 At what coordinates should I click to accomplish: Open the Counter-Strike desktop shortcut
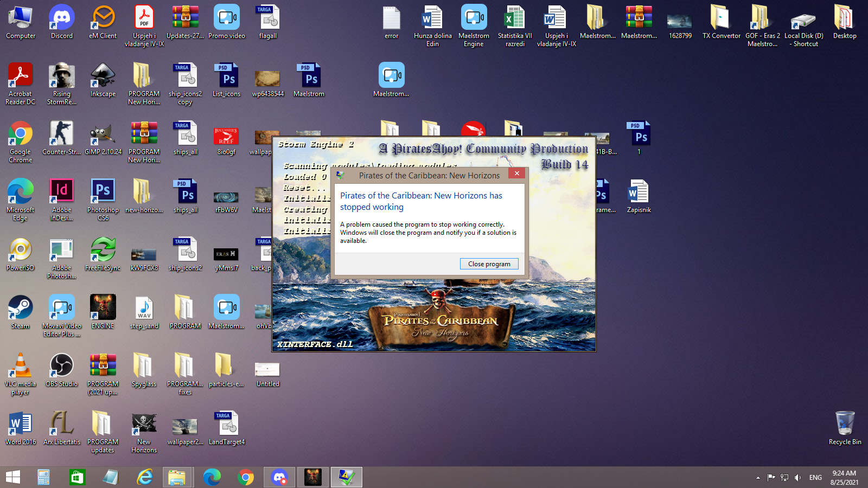pyautogui.click(x=62, y=138)
